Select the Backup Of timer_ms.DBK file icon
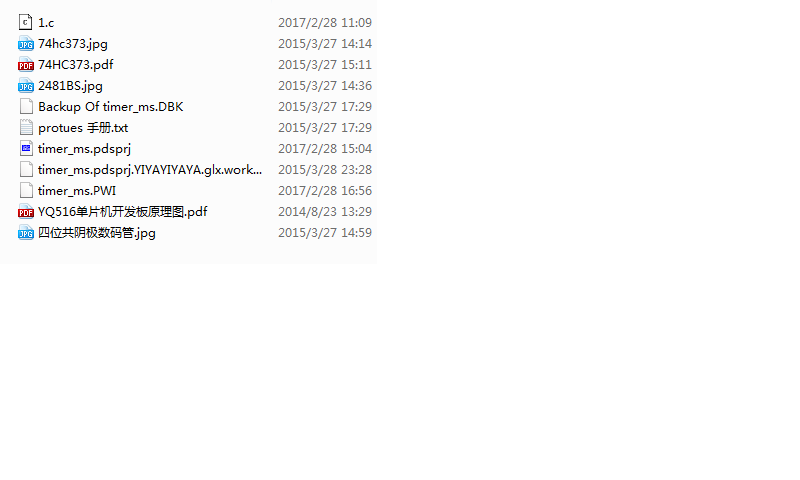This screenshot has height=480, width=800. (x=26, y=107)
